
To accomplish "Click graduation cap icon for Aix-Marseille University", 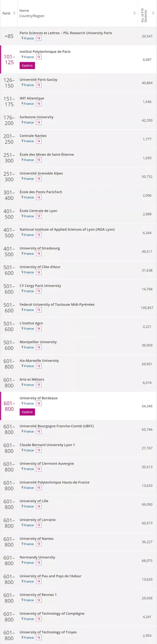I will [39, 366].
